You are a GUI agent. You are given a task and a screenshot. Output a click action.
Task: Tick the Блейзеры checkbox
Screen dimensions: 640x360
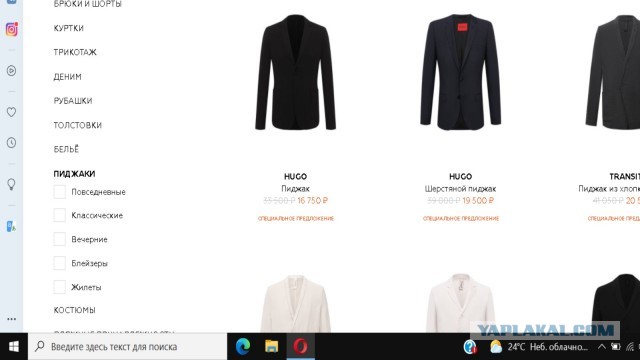pyautogui.click(x=60, y=263)
